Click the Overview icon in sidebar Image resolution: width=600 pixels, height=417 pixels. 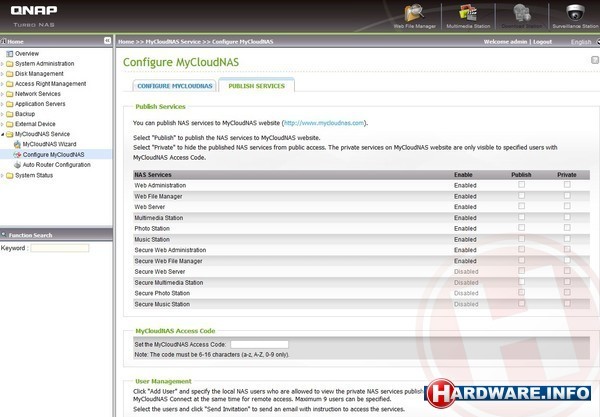point(10,54)
